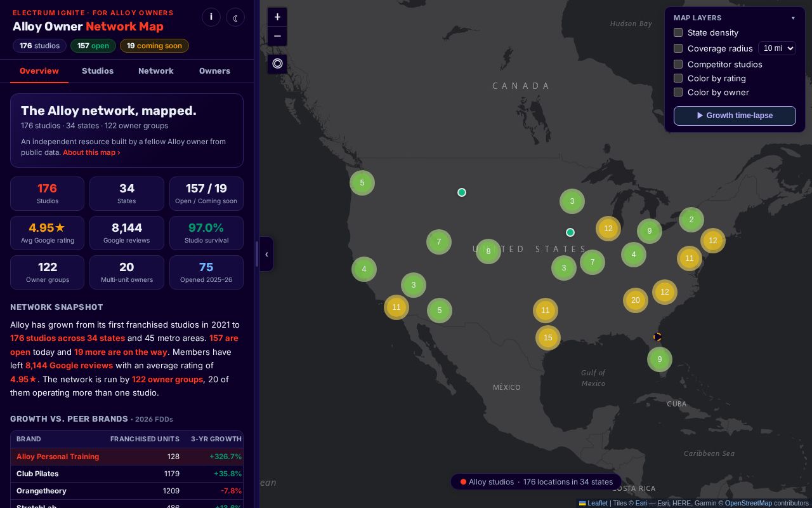
Task: Collapse the Map Layers panel arrow
Action: point(793,18)
